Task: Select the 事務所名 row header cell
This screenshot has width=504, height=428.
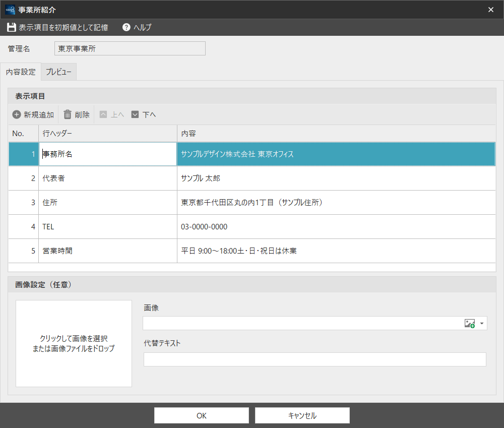Action: (108, 154)
